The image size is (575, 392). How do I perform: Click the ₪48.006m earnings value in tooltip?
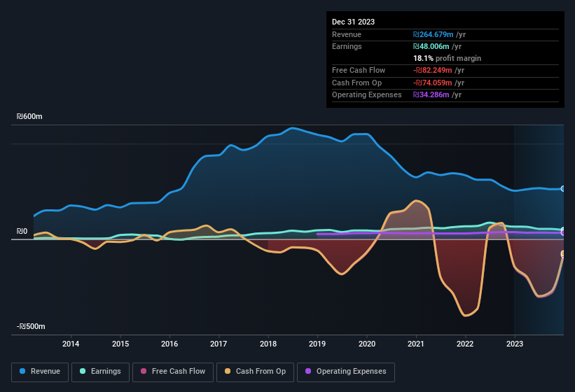pyautogui.click(x=431, y=46)
